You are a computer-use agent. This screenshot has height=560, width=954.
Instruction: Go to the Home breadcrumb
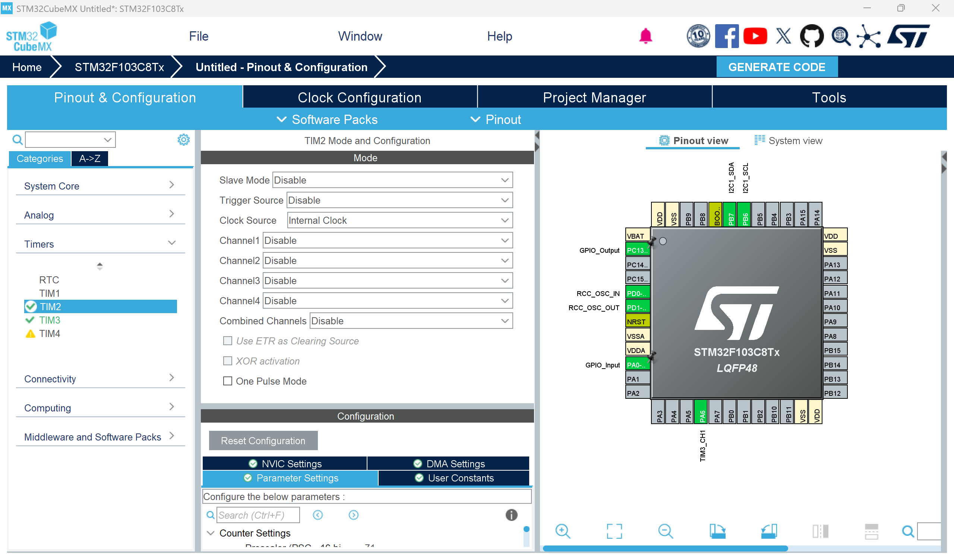(x=27, y=67)
